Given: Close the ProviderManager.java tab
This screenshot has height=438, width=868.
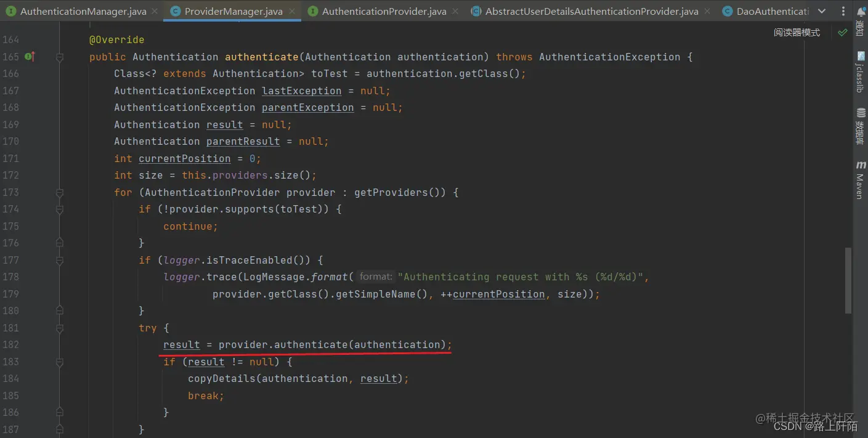Looking at the screenshot, I should click(x=291, y=11).
